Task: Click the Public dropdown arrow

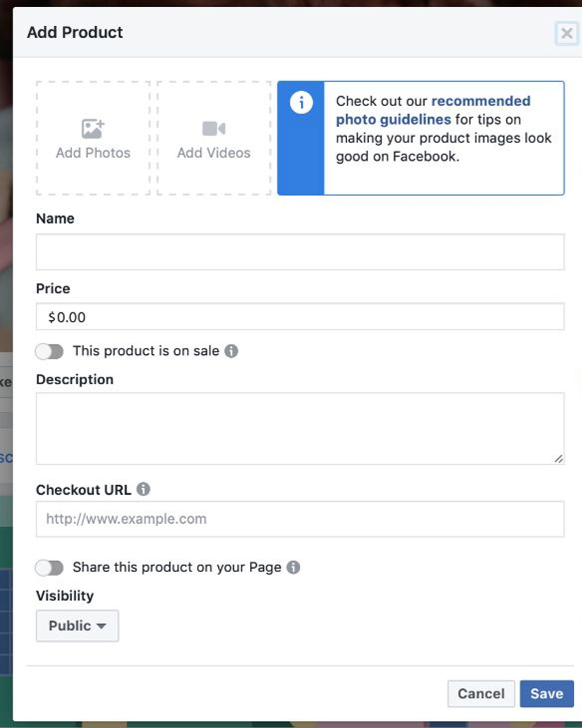Action: coord(101,626)
